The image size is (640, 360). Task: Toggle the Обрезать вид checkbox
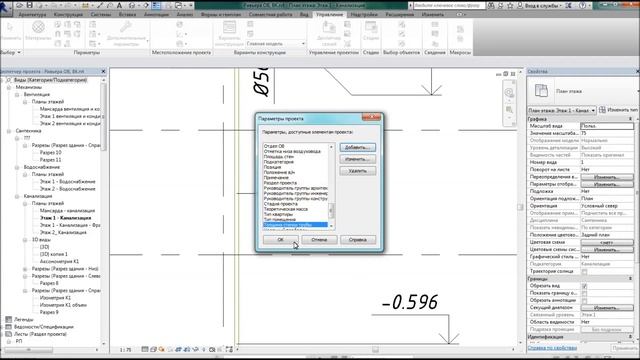584,286
